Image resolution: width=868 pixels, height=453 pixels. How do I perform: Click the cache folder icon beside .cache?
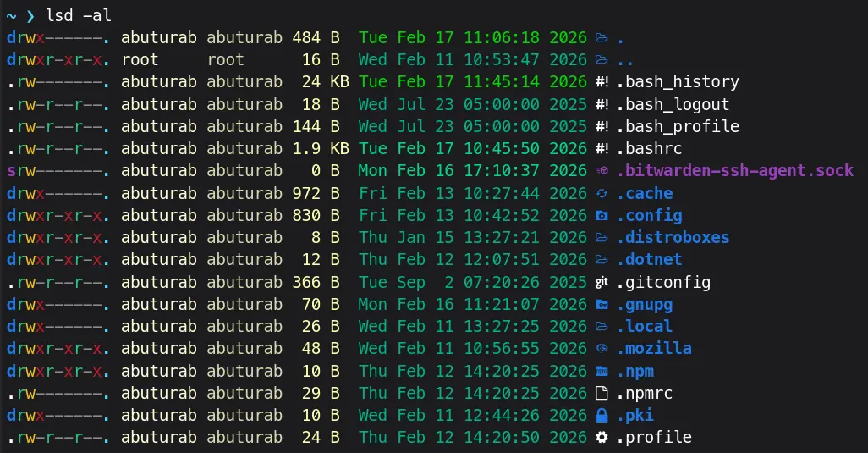[x=602, y=193]
